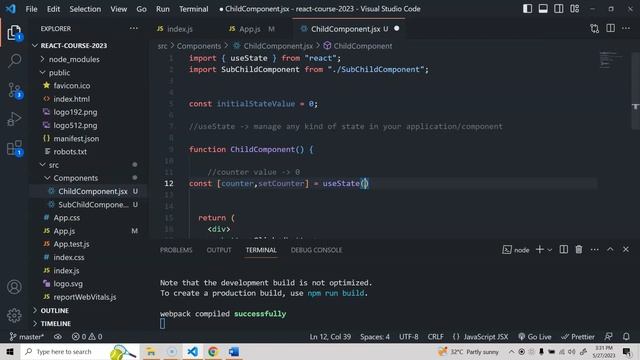Expand the OUTLINE section
640x360 pixels.
54,311
